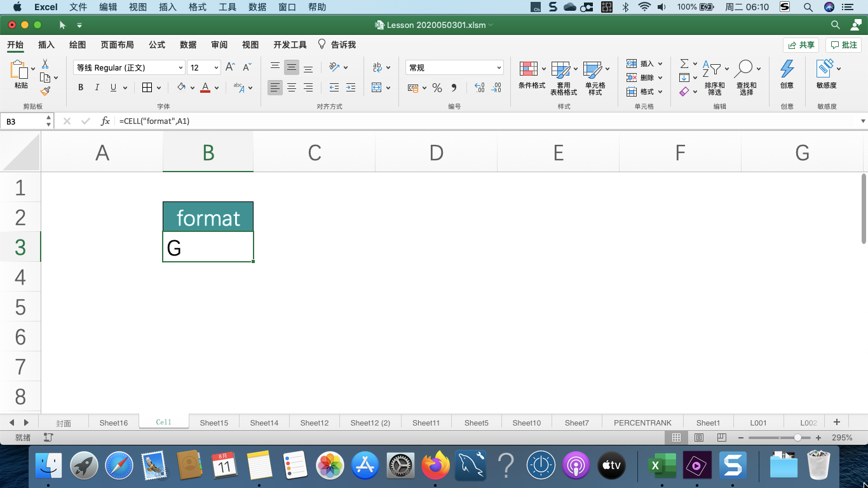This screenshot has height=488, width=868.
Task: Click the Wrap Text abc icon
Action: point(379,67)
